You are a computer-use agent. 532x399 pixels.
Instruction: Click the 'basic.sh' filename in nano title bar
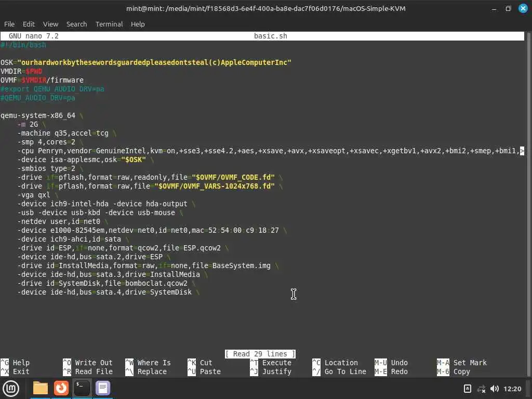270,36
